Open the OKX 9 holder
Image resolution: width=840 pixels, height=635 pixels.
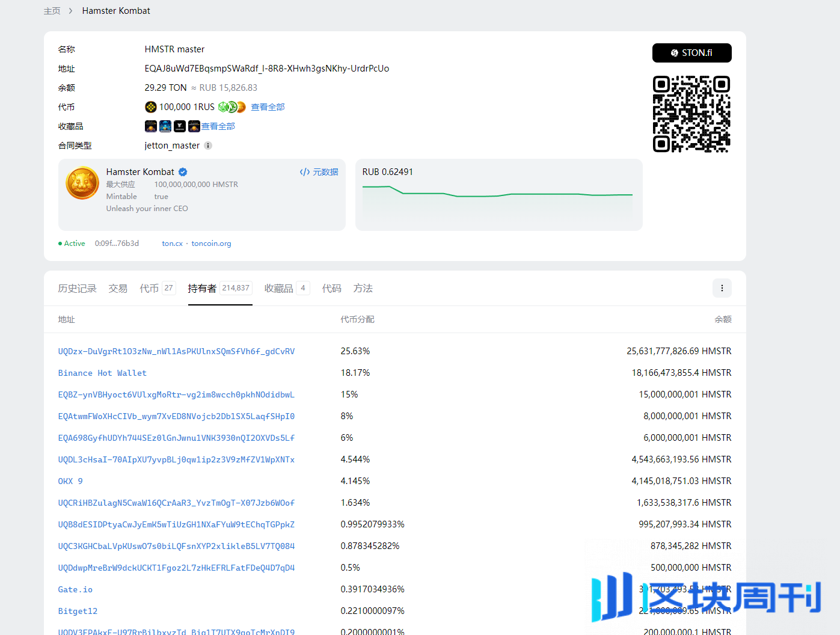(x=70, y=481)
